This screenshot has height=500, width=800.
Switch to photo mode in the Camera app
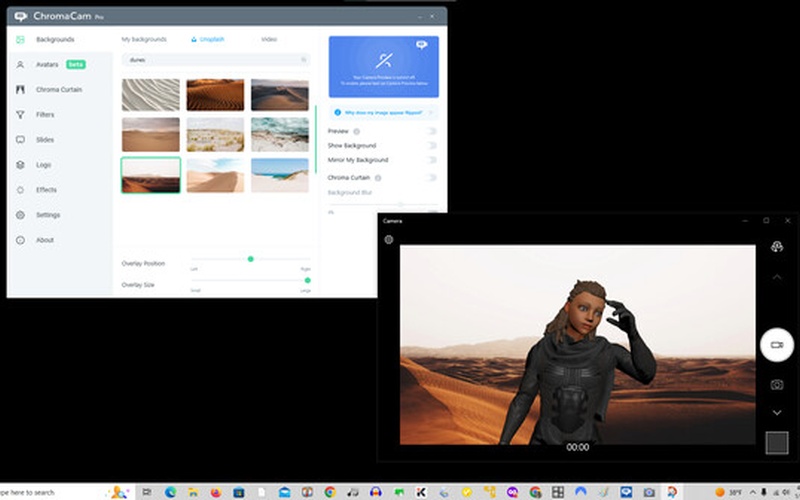tap(777, 384)
